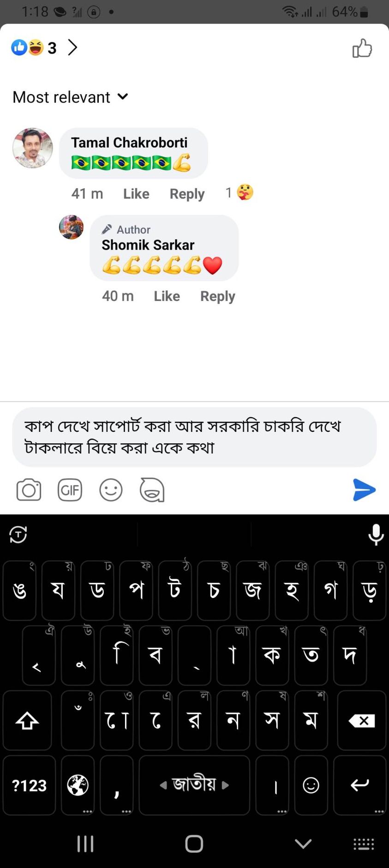Tap the keyboard microphone for voice input
389x868 pixels.
[376, 534]
